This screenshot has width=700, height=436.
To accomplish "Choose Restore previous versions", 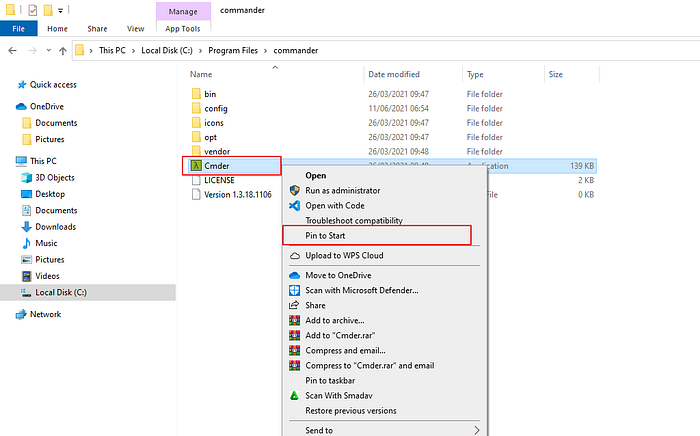I will (x=351, y=411).
